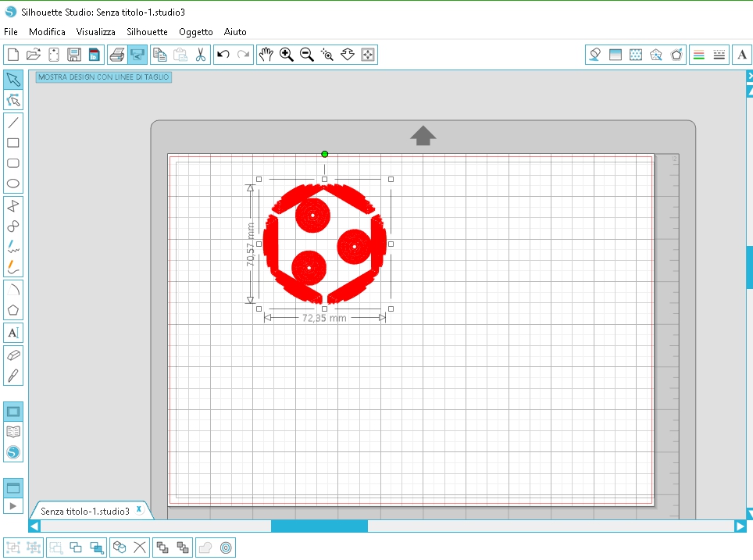Select the Draw Ellipse tool

tap(13, 184)
